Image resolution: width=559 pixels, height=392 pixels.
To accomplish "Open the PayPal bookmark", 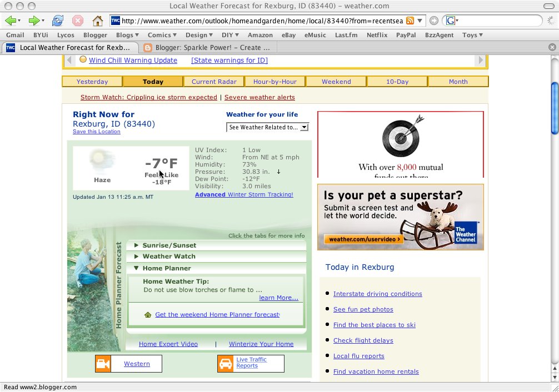I will (406, 35).
